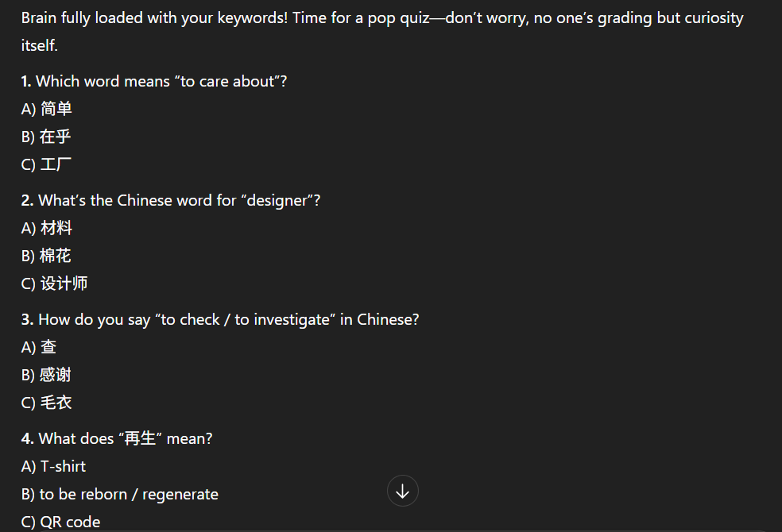Choose option B) 棉花 for designer
Viewport: 782px width, 532px height.
(x=46, y=256)
